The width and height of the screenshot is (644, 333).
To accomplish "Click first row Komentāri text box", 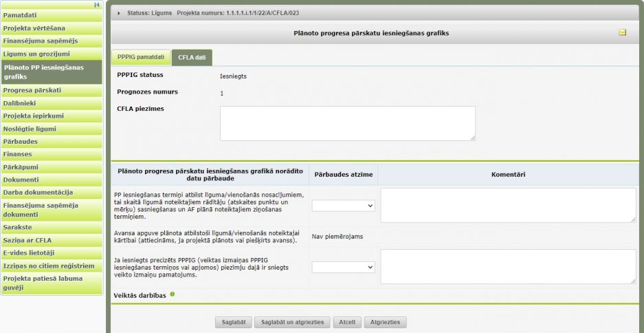I will tap(508, 205).
